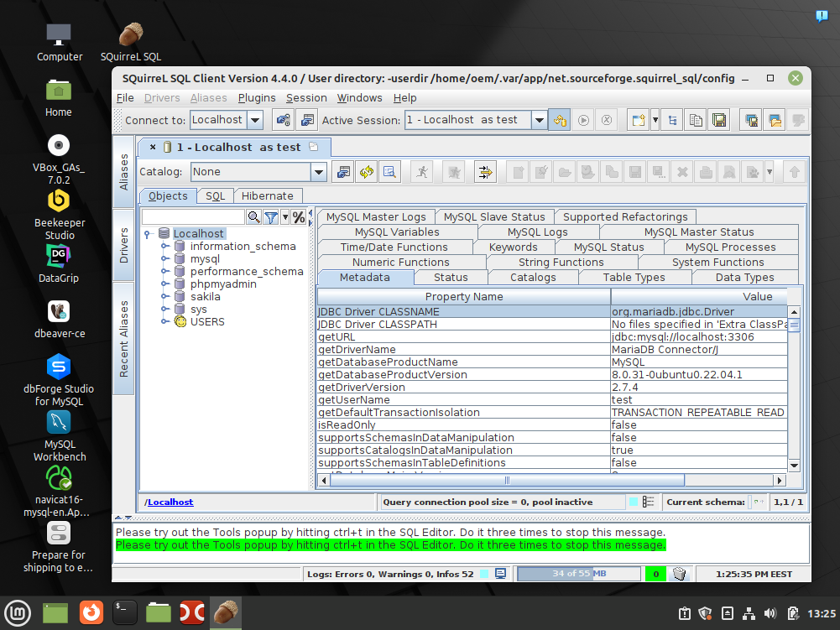Screen dimensions: 840x630
Task: Click the connect to selected alias icon
Action: point(284,120)
